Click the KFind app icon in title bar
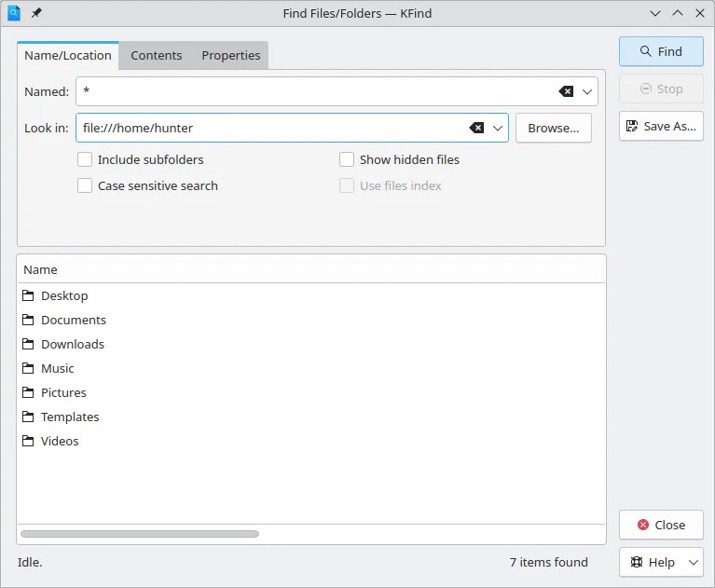The height and width of the screenshot is (588, 715). coord(14,13)
